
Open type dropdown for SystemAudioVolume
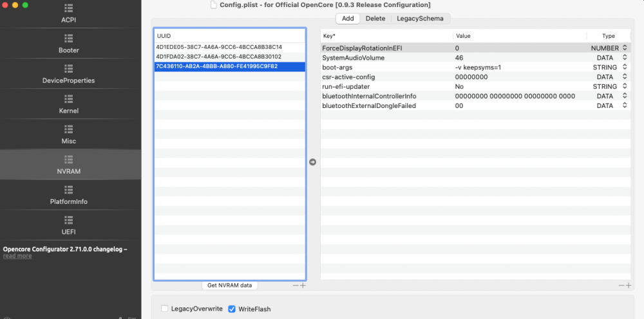(625, 58)
